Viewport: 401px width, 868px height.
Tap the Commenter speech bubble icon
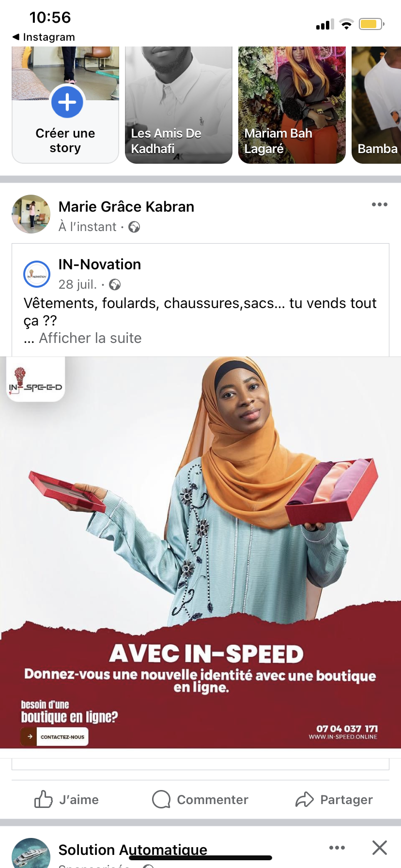point(161,799)
